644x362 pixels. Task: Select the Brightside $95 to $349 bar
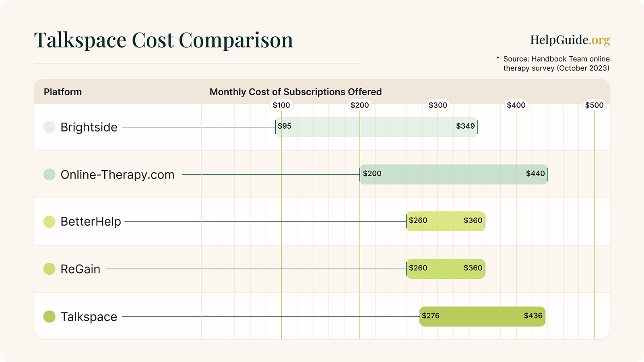(376, 127)
